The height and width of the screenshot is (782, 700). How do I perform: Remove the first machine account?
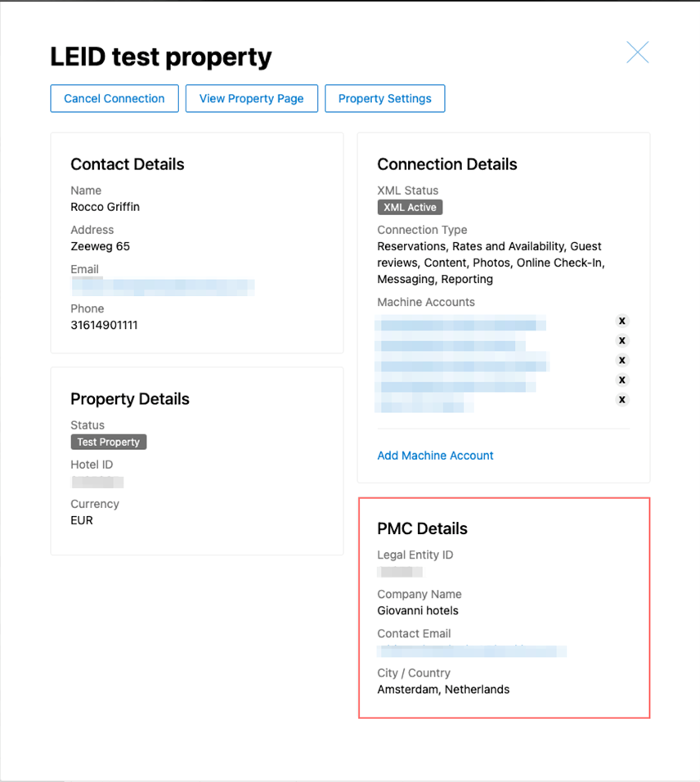[x=621, y=321]
